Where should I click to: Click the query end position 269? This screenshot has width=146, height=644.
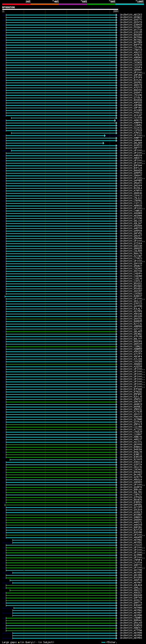115,11
